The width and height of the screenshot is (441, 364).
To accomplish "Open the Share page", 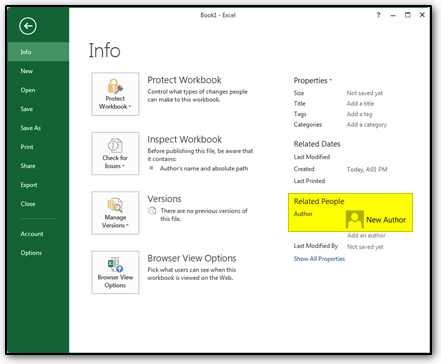I will [x=38, y=166].
